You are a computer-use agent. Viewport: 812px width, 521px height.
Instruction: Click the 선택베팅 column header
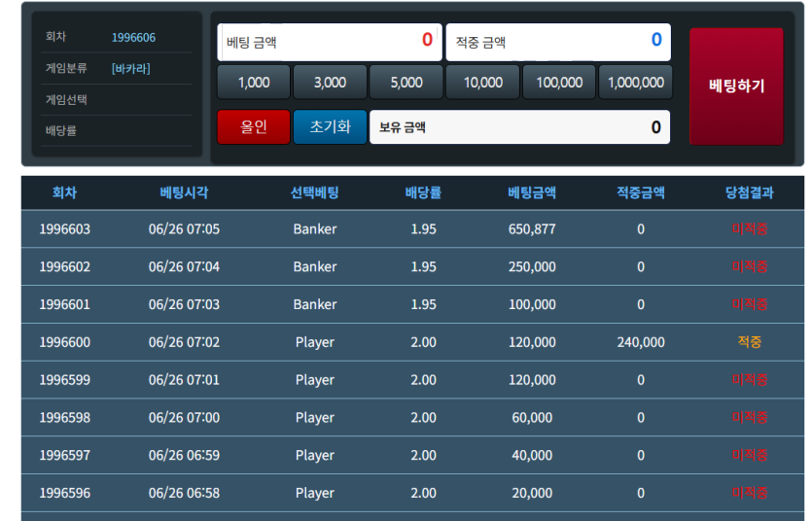click(314, 192)
